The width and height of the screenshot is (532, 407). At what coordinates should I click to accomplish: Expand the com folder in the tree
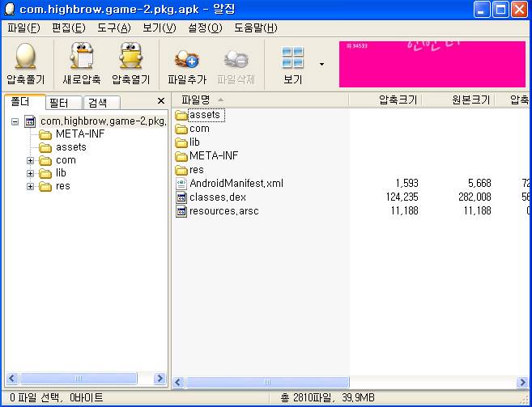pos(30,160)
